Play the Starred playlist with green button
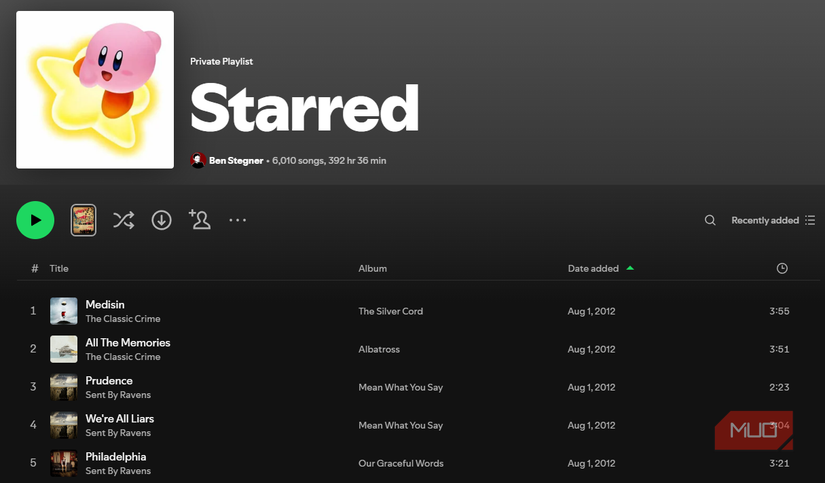The width and height of the screenshot is (825, 483). [35, 220]
